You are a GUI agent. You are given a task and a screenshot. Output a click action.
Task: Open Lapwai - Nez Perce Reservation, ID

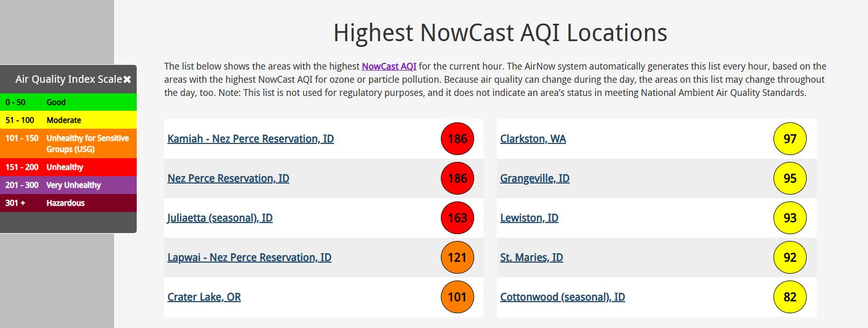[249, 257]
